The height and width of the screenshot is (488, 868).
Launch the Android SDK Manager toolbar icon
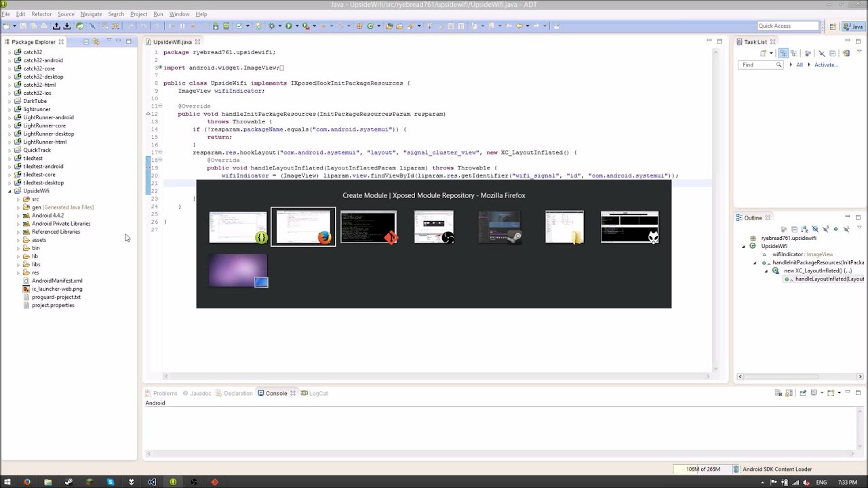point(216,26)
